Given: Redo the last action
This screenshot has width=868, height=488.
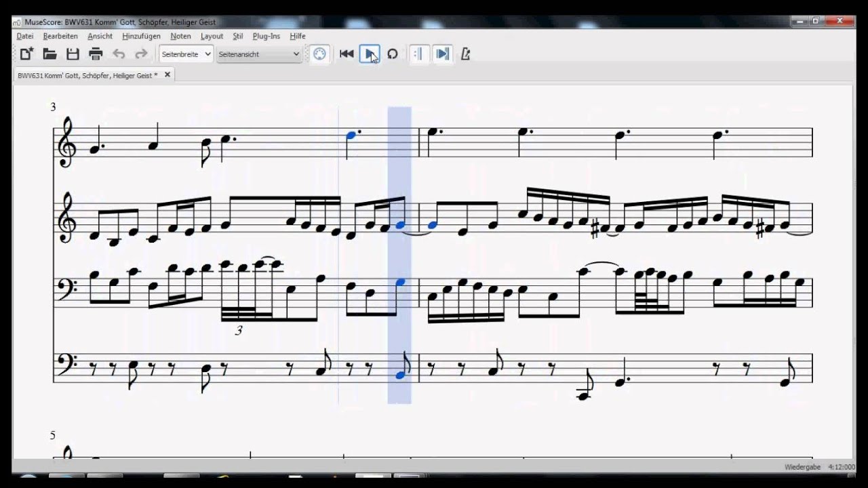Looking at the screenshot, I should tap(141, 54).
